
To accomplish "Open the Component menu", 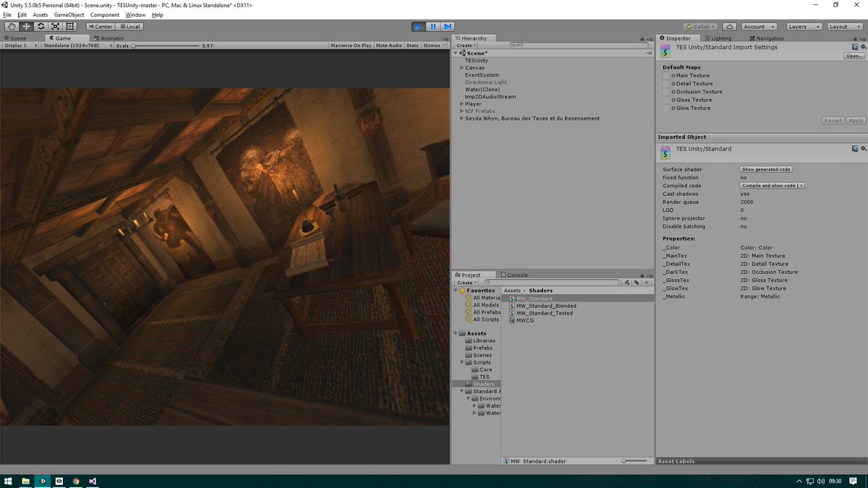I will click(105, 14).
